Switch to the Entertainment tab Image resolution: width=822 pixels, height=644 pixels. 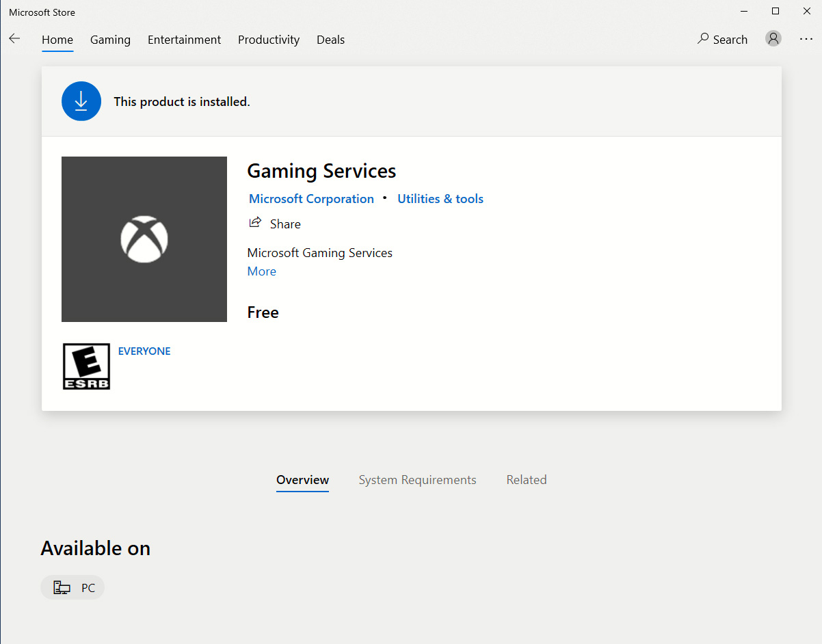pyautogui.click(x=184, y=40)
